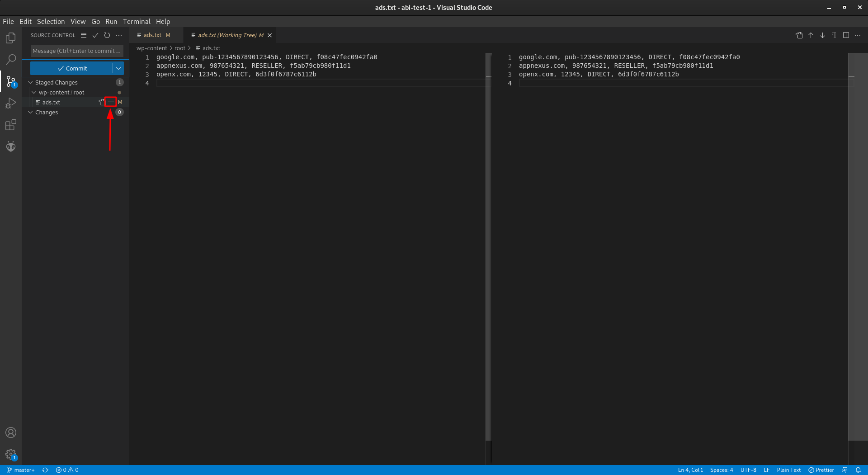Open the Extensions view
This screenshot has width=868, height=475.
(x=11, y=125)
